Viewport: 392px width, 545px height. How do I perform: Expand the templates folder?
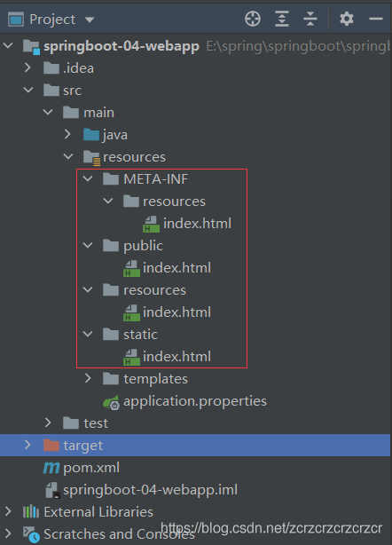pos(88,378)
